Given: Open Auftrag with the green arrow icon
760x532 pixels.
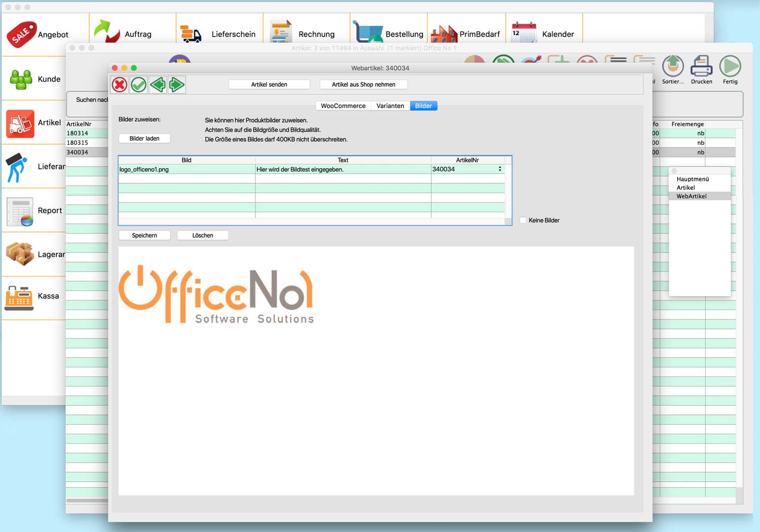Looking at the screenshot, I should (106, 31).
